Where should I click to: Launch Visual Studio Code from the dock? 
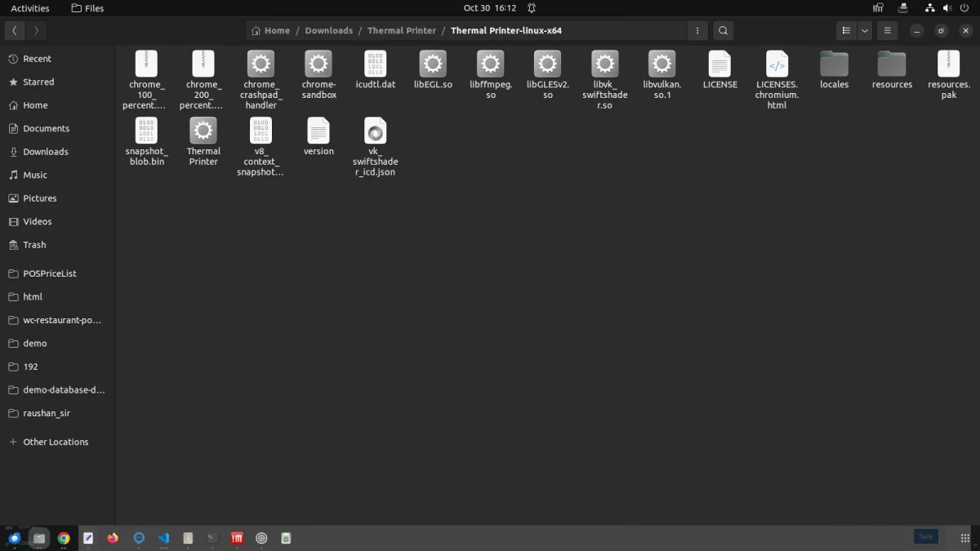coord(163,538)
